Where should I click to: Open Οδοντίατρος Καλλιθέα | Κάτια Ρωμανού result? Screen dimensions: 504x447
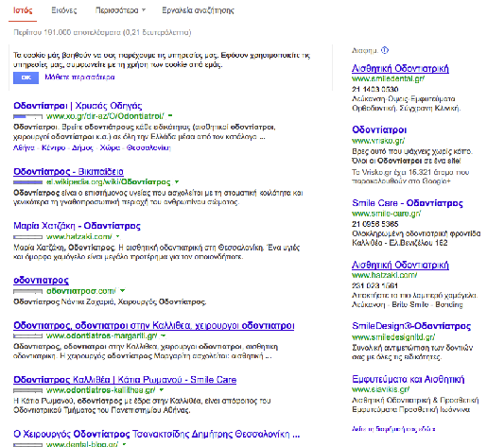pyautogui.click(x=125, y=380)
